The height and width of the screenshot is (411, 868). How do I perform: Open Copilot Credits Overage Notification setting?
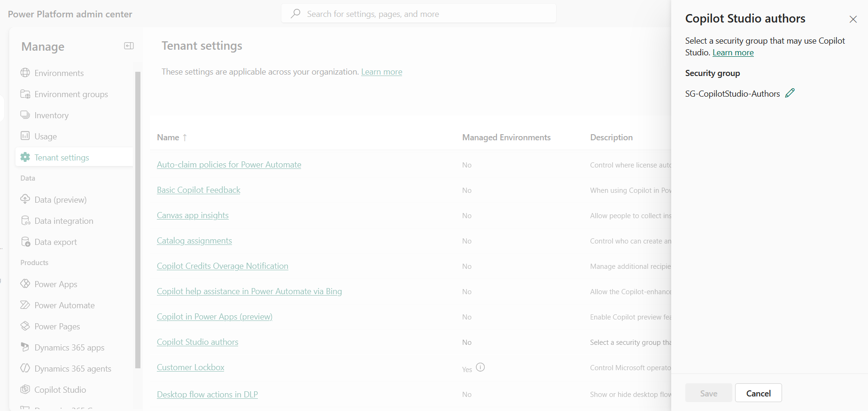pyautogui.click(x=223, y=266)
